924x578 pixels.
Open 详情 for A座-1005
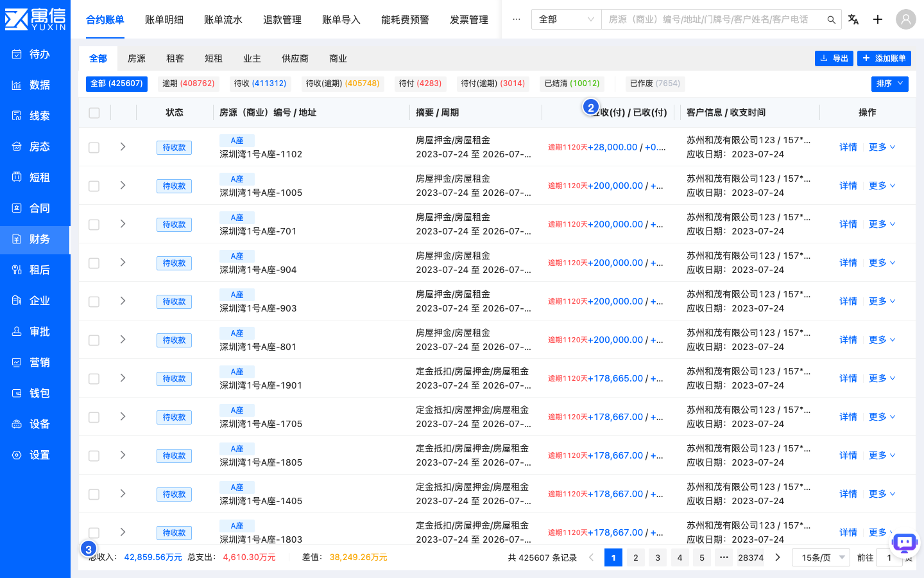click(x=848, y=186)
